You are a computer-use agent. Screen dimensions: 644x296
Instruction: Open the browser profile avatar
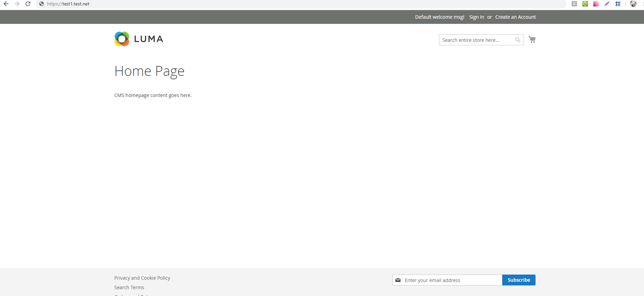(633, 4)
